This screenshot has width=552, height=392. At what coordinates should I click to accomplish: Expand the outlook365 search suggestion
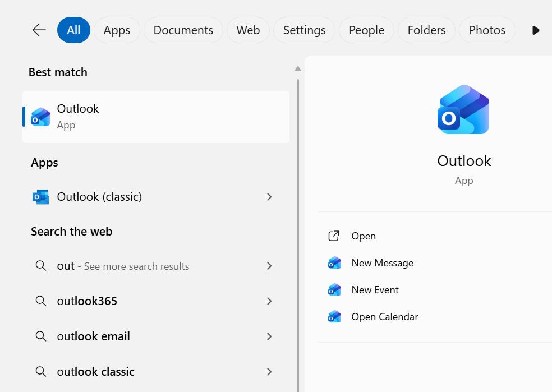tap(269, 301)
